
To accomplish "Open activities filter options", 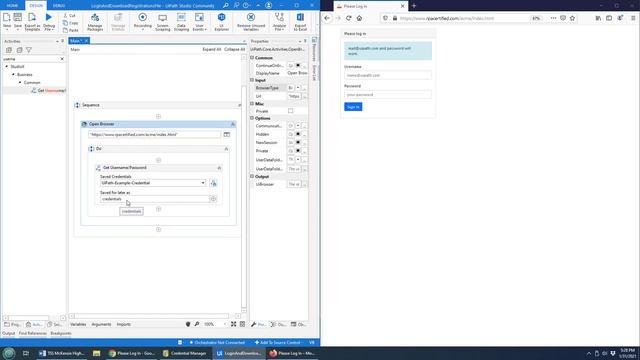I will point(29,50).
